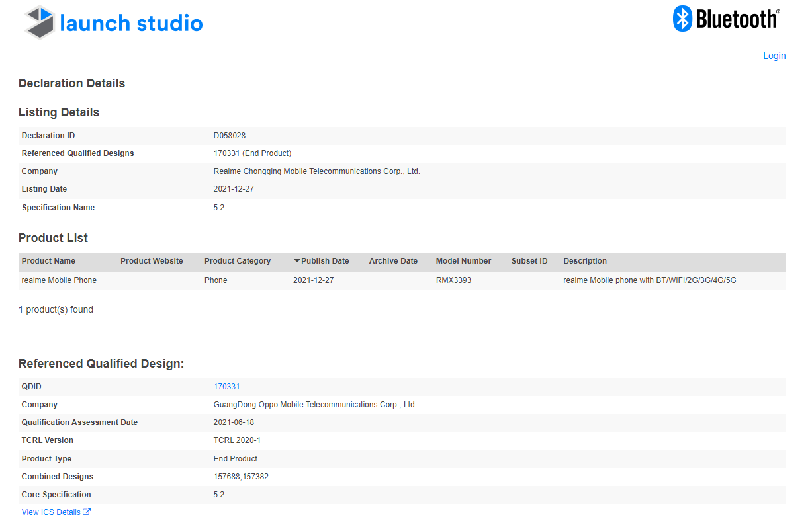Select Realme Chongqing Mobile Telecommunications company text

coord(316,171)
